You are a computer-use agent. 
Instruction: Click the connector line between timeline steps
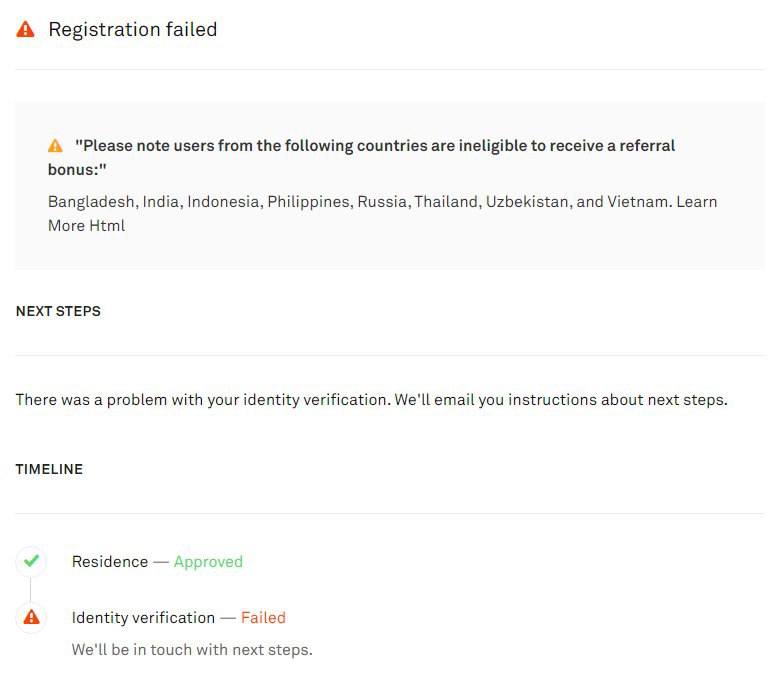(30, 589)
